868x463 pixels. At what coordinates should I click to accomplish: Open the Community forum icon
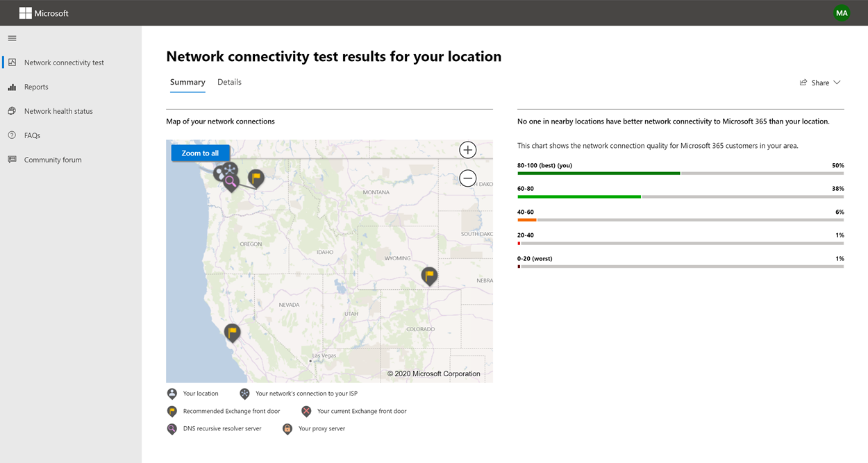pyautogui.click(x=12, y=159)
